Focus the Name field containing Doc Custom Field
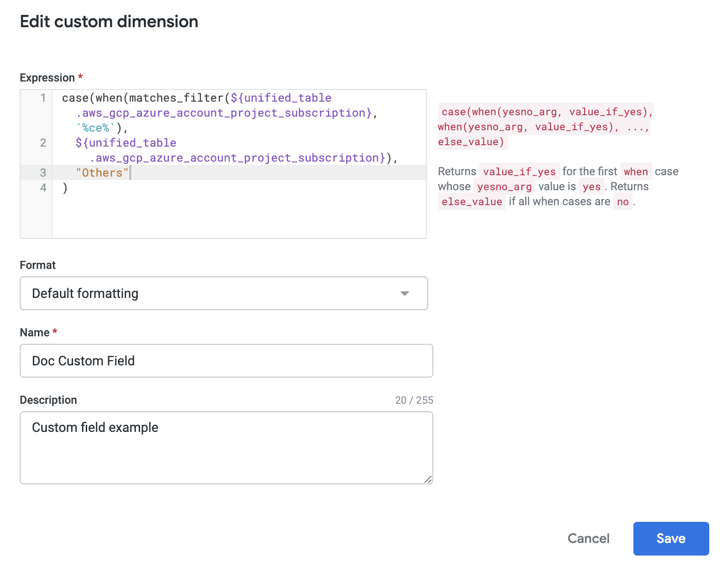 (x=226, y=361)
